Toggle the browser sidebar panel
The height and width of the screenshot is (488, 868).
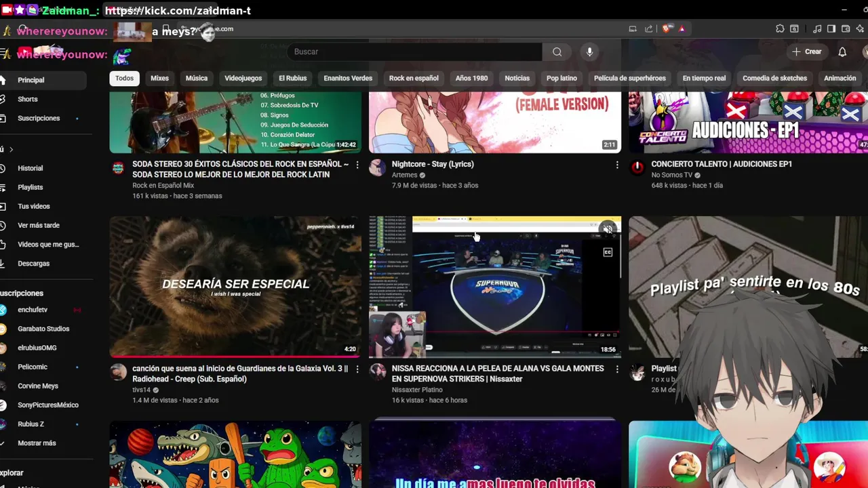coord(831,28)
